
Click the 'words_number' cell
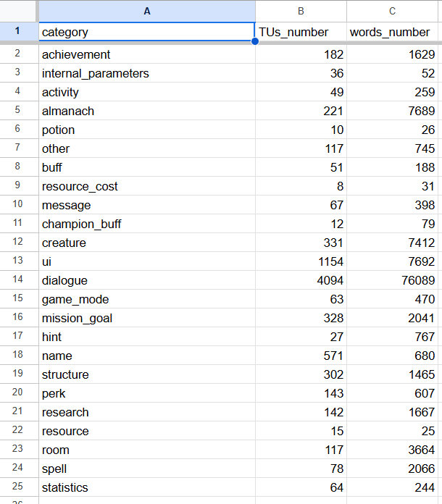[393, 32]
